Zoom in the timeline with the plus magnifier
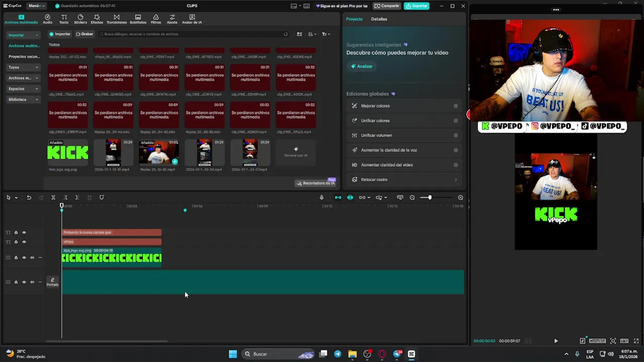The height and width of the screenshot is (362, 644). tap(460, 198)
